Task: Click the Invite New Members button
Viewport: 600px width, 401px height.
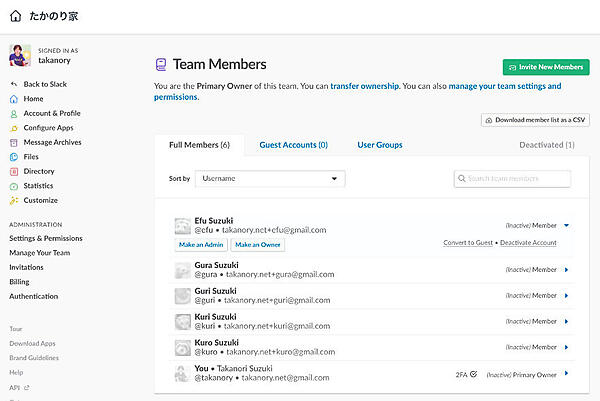Action: tap(546, 67)
